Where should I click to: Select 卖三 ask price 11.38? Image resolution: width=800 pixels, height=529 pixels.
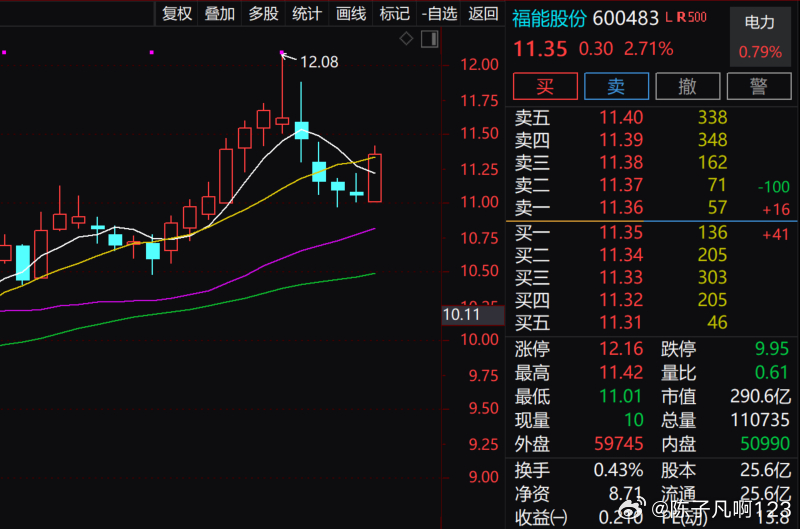(x=621, y=163)
